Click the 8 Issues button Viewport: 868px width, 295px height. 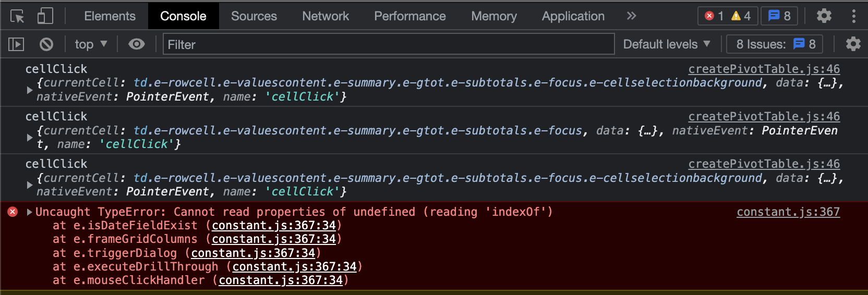click(775, 44)
